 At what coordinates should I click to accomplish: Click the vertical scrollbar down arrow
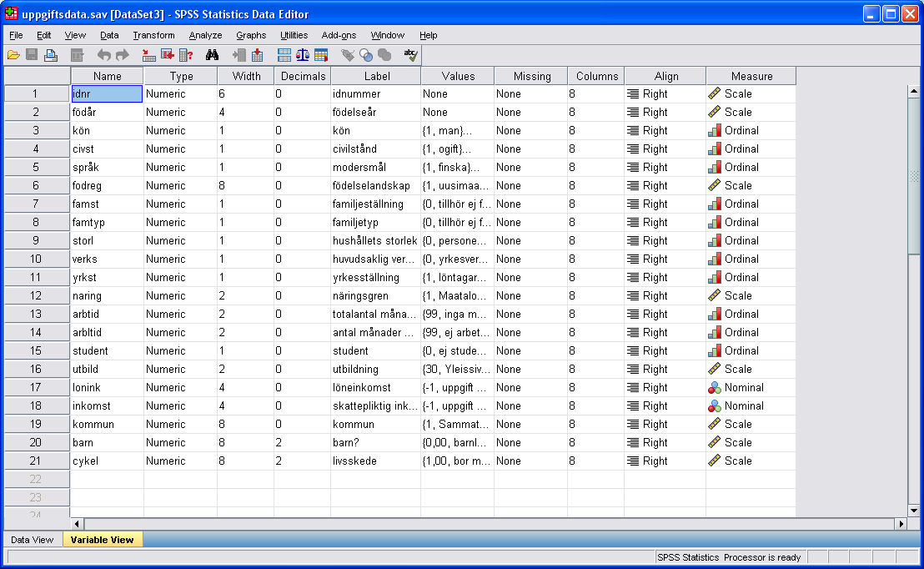pyautogui.click(x=913, y=511)
